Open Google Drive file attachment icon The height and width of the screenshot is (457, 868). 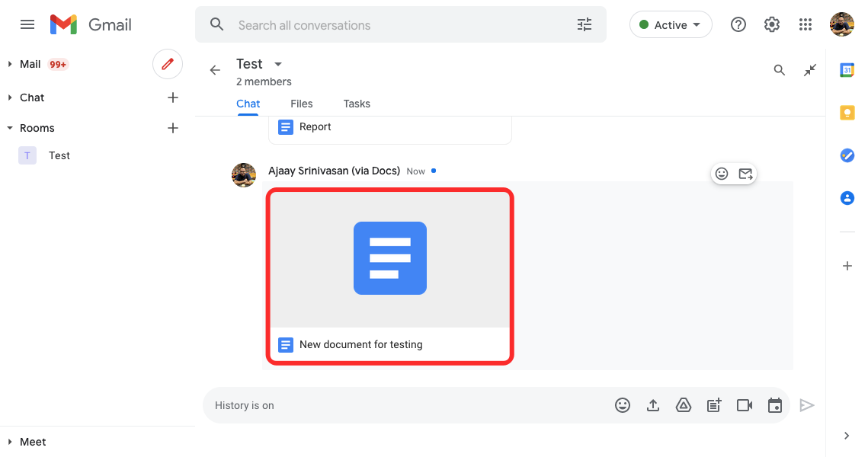(684, 405)
